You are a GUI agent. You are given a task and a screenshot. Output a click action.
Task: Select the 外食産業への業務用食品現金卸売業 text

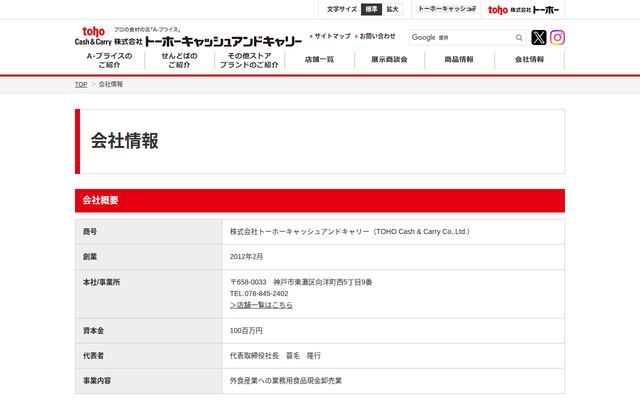pos(286,381)
